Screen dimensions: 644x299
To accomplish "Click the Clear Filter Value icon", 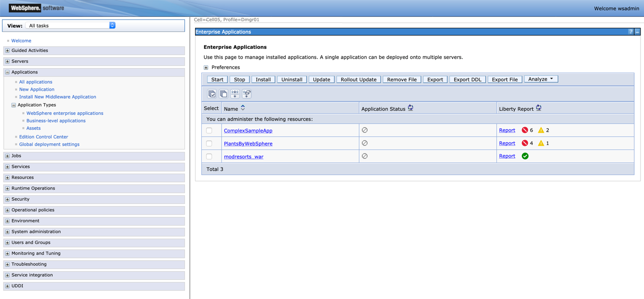I will (247, 94).
